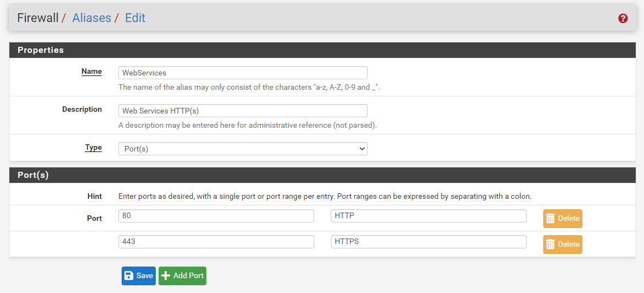Click the description field containing HTTP

point(428,216)
